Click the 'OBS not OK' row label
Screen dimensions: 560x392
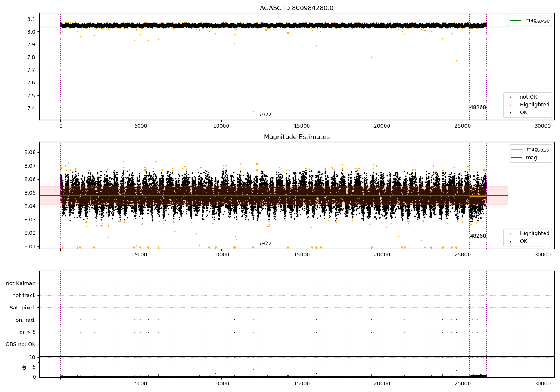(x=21, y=344)
